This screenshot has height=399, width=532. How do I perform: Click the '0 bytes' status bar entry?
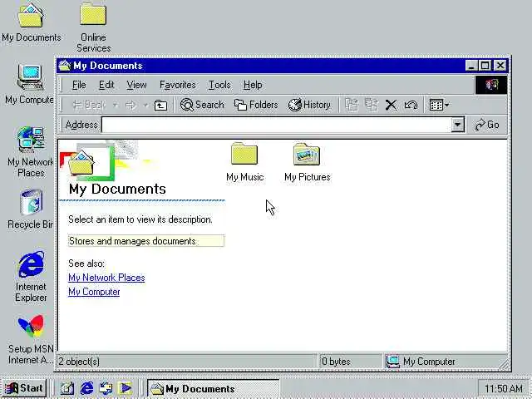(336, 362)
